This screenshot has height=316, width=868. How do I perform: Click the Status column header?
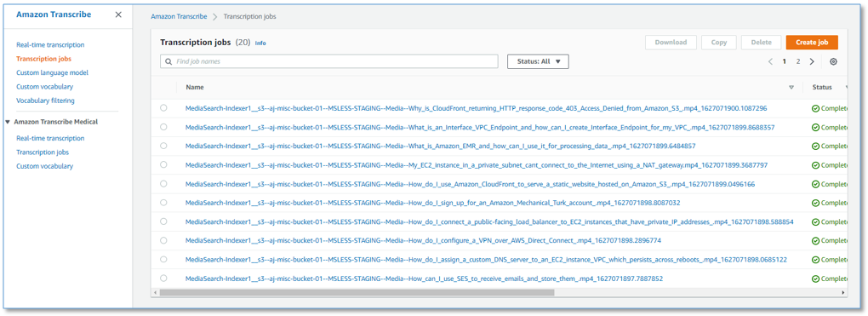point(822,88)
